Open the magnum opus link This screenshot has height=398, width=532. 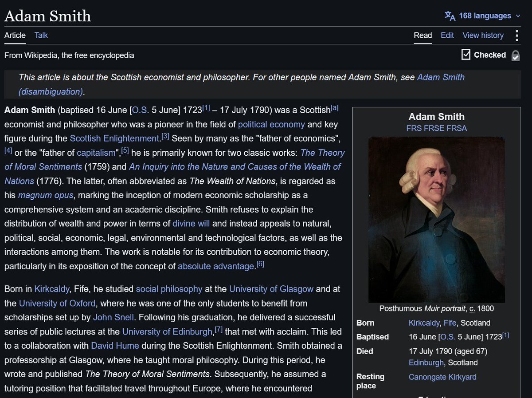pyautogui.click(x=46, y=195)
